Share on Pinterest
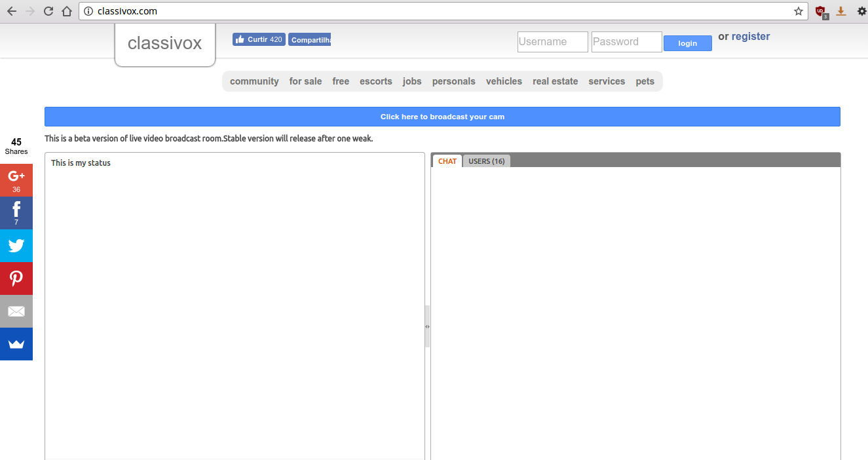The height and width of the screenshot is (460, 868). [16, 278]
